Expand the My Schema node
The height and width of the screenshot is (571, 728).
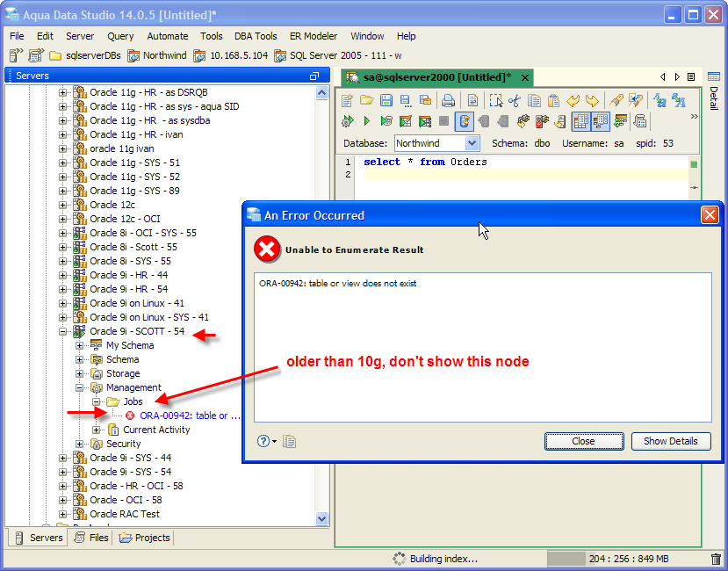(x=79, y=345)
